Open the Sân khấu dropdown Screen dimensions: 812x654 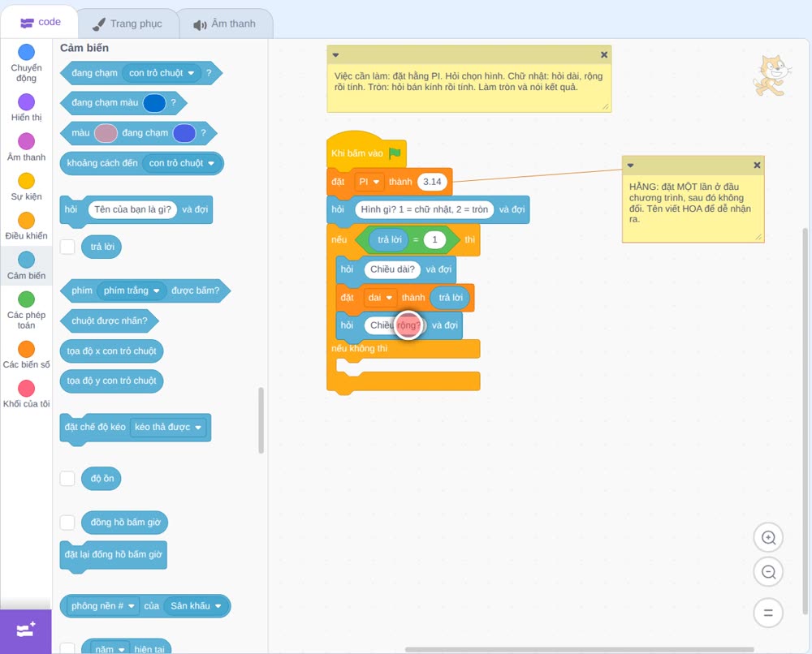tap(196, 606)
